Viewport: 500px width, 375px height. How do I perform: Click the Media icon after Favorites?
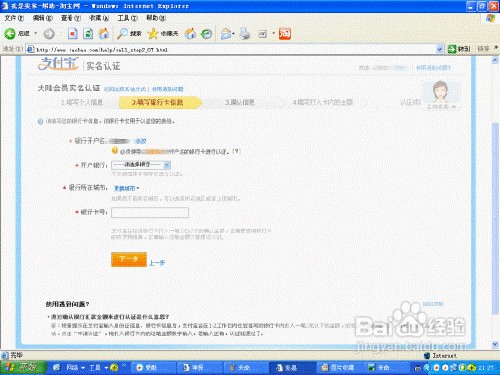point(190,34)
